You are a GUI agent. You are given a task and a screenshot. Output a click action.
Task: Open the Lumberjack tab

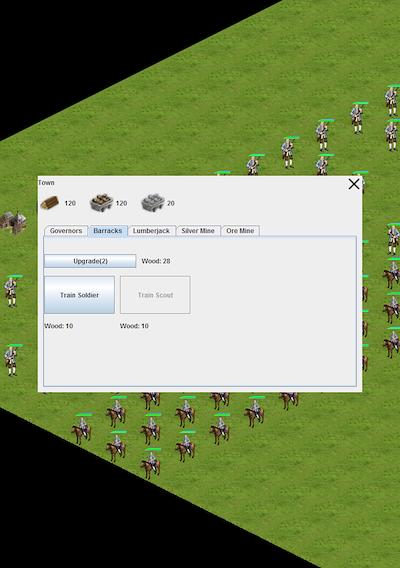point(151,231)
